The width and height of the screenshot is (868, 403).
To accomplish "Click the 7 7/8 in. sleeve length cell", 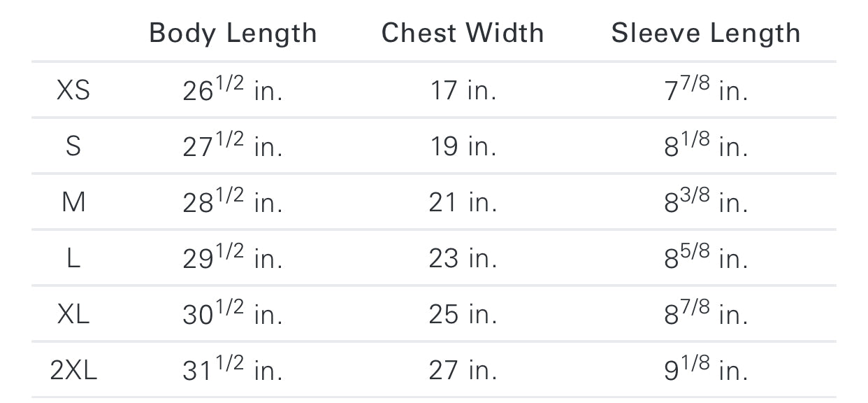I will pos(706,90).
